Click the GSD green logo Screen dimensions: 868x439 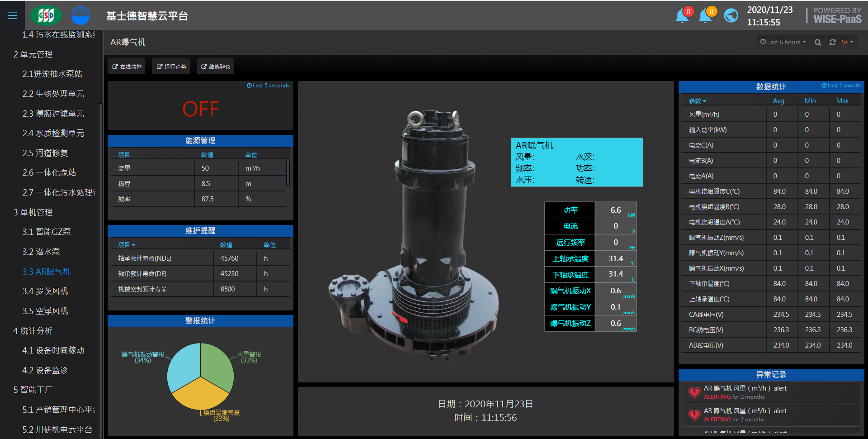click(x=46, y=16)
